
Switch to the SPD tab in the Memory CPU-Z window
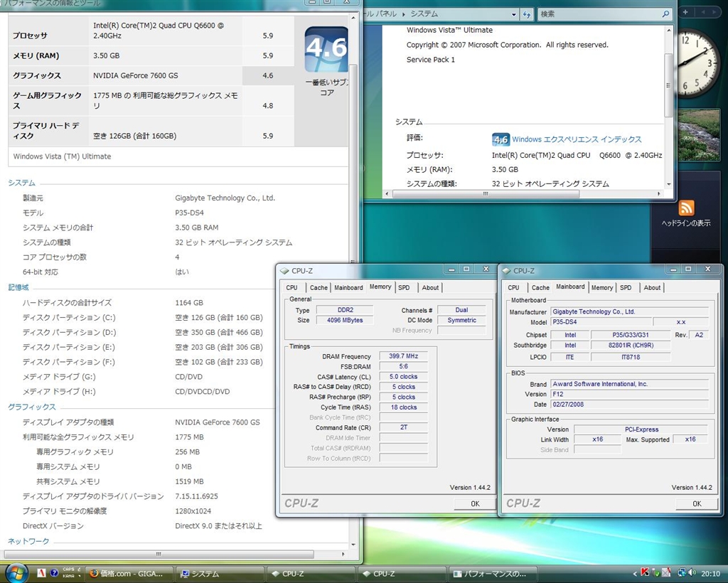[404, 287]
